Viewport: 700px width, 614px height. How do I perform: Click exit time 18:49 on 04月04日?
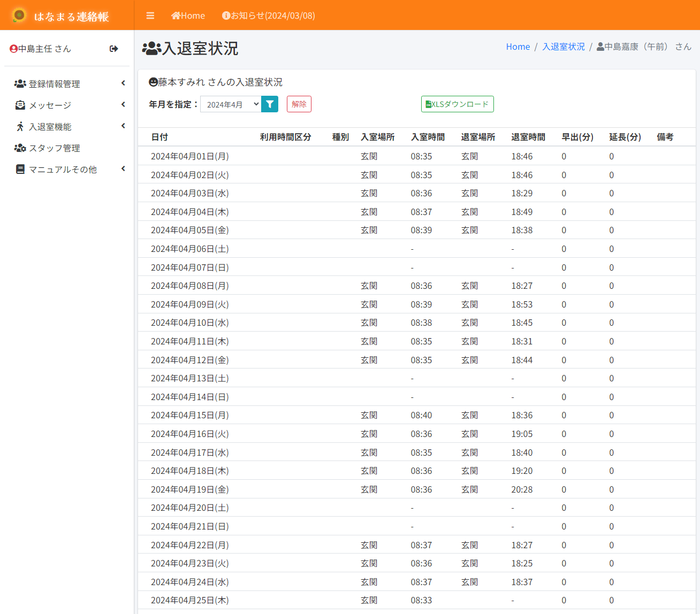pyautogui.click(x=522, y=212)
